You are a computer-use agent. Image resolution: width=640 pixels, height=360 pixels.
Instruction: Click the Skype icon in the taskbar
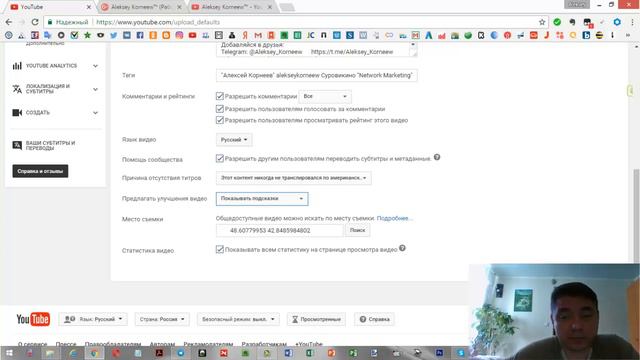461,353
